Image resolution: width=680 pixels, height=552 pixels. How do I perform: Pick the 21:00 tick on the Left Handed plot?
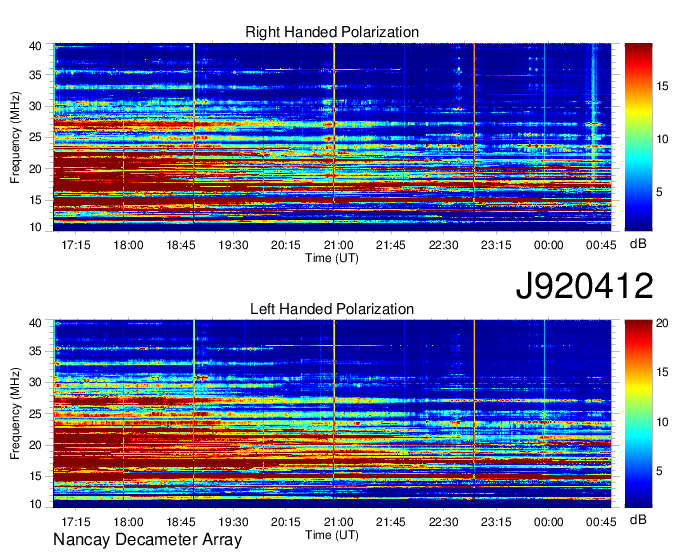pyautogui.click(x=339, y=522)
